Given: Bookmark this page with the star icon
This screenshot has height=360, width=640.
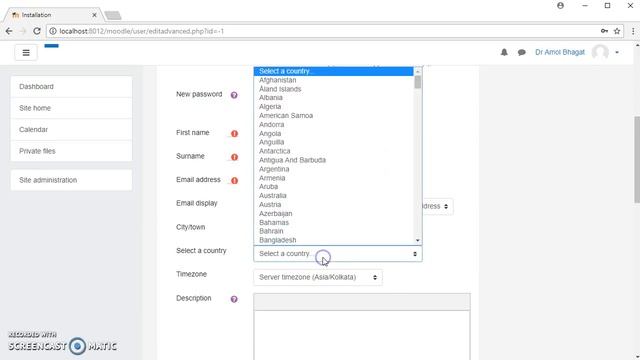Looking at the screenshot, I should [617, 31].
